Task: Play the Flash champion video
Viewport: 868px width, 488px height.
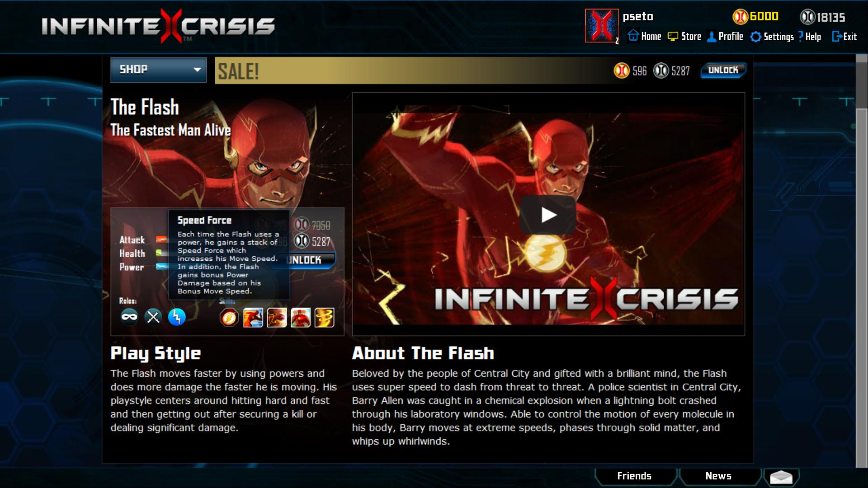Action: (x=548, y=215)
